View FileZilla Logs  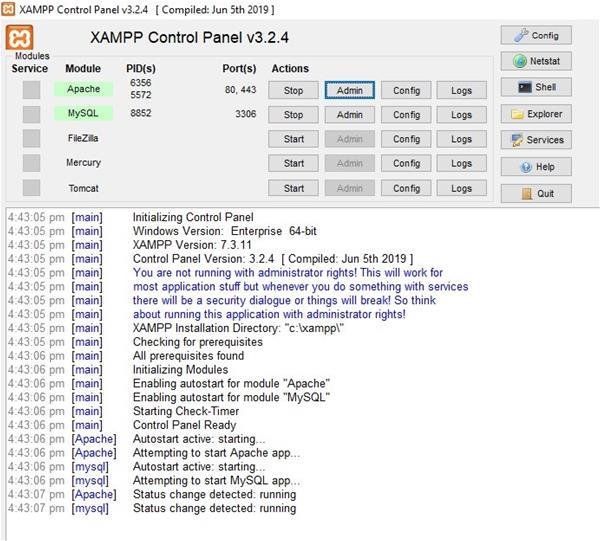tap(461, 139)
